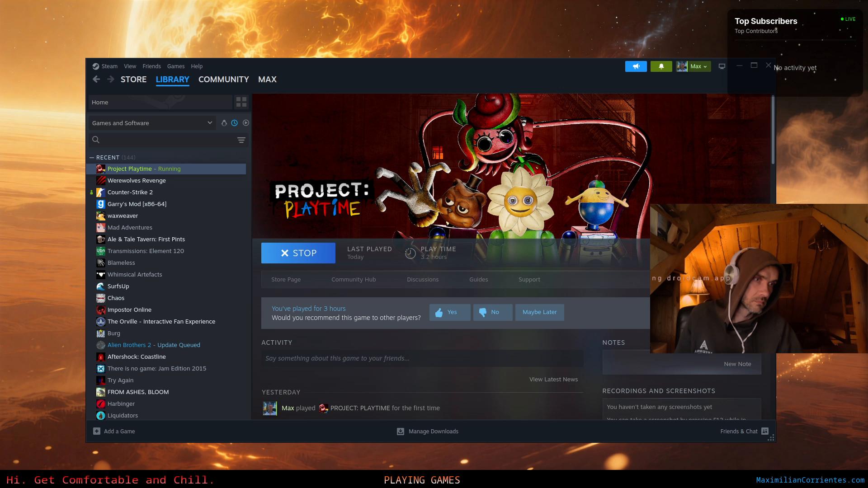Click the Add a Game plus icon
Viewport: 868px width, 488px height.
(97, 431)
